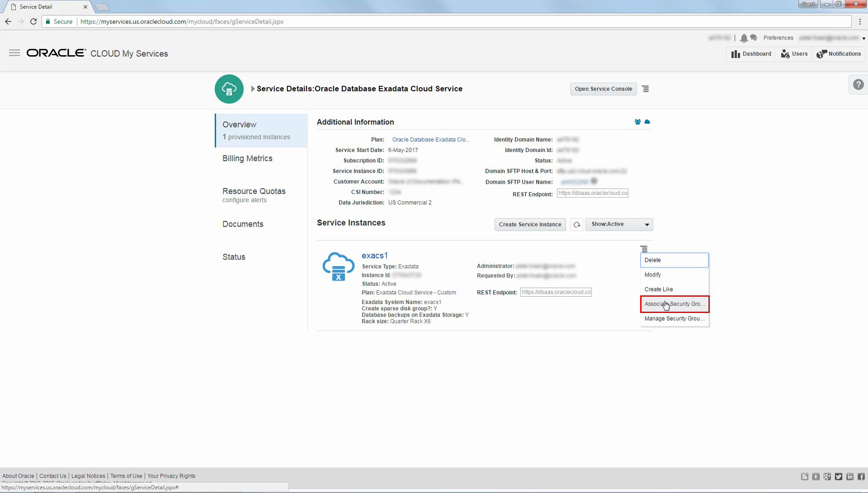The width and height of the screenshot is (868, 493).
Task: Click the REST Endpoint field in Additional Information
Action: point(592,193)
